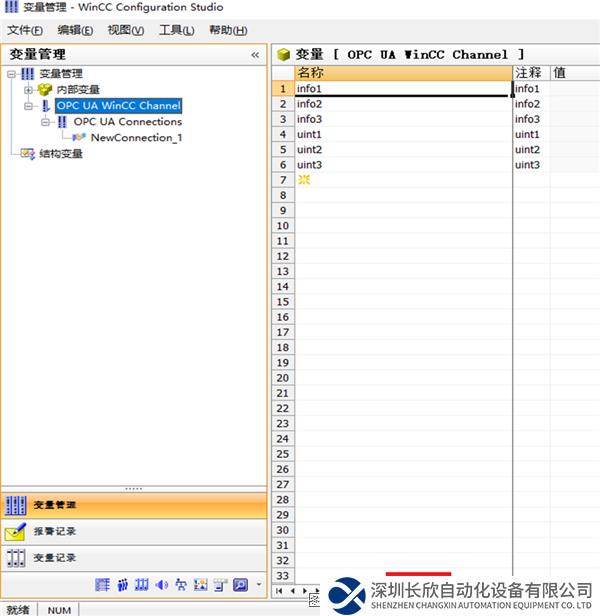Click the picture icon in navigation strip

[x=201, y=585]
